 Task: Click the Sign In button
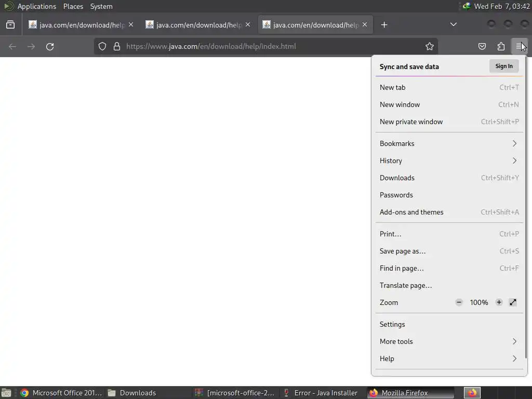[504, 66]
